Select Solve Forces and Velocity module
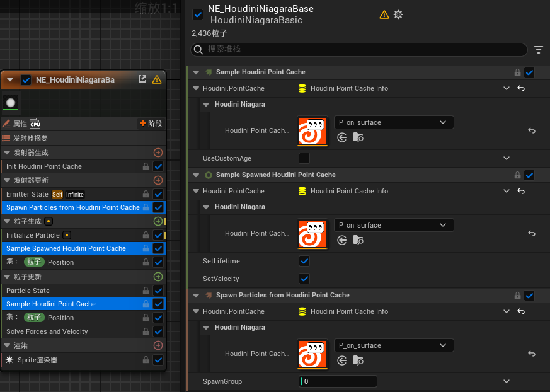 84,331
